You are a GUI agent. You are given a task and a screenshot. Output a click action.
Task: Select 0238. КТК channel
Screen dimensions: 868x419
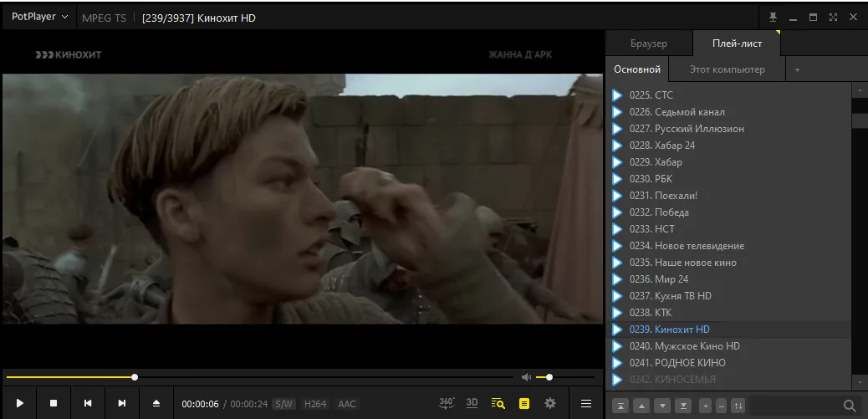[728, 312]
